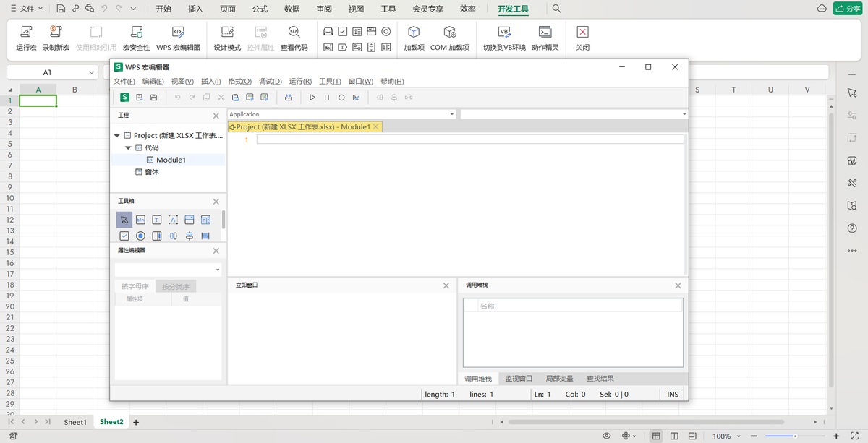Click the Pause button in macro editor toolbar
Screen dimensions: 868x443
(327, 97)
